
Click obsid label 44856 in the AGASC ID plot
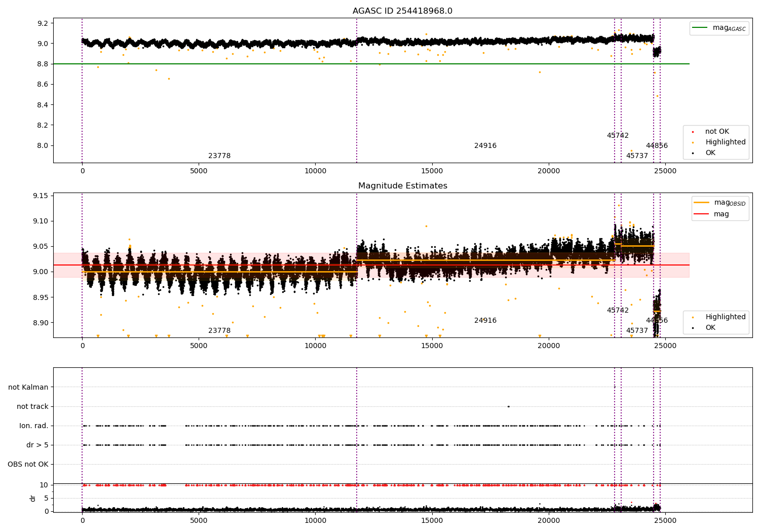click(657, 146)
